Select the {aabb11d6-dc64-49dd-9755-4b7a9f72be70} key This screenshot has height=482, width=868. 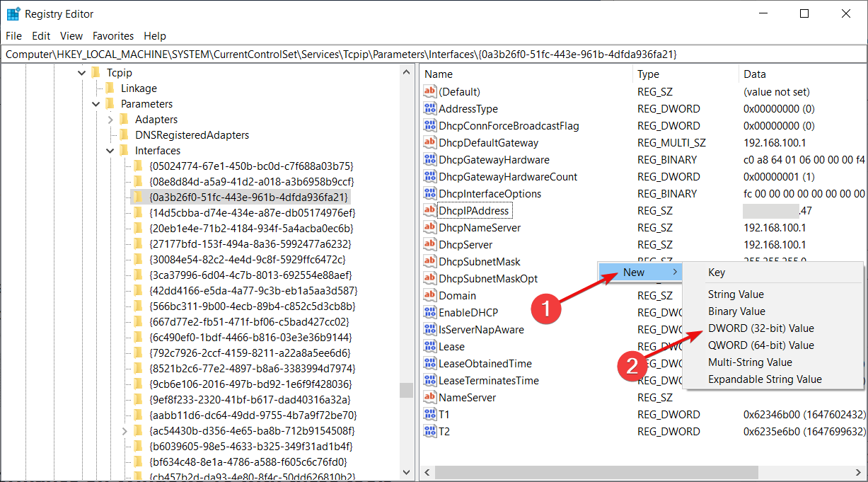(253, 415)
